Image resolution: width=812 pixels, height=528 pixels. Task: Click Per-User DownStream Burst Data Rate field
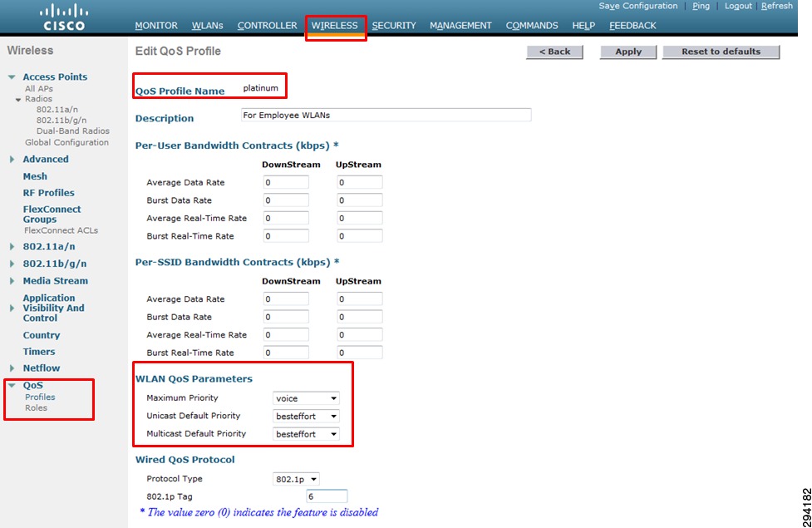(286, 200)
